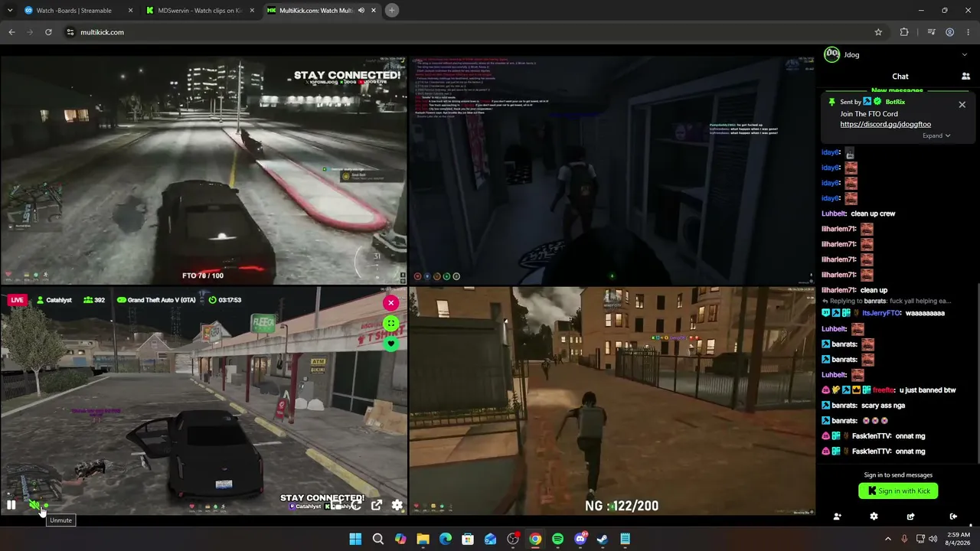Expand the pinned message
The width and height of the screenshot is (980, 551).
936,135
